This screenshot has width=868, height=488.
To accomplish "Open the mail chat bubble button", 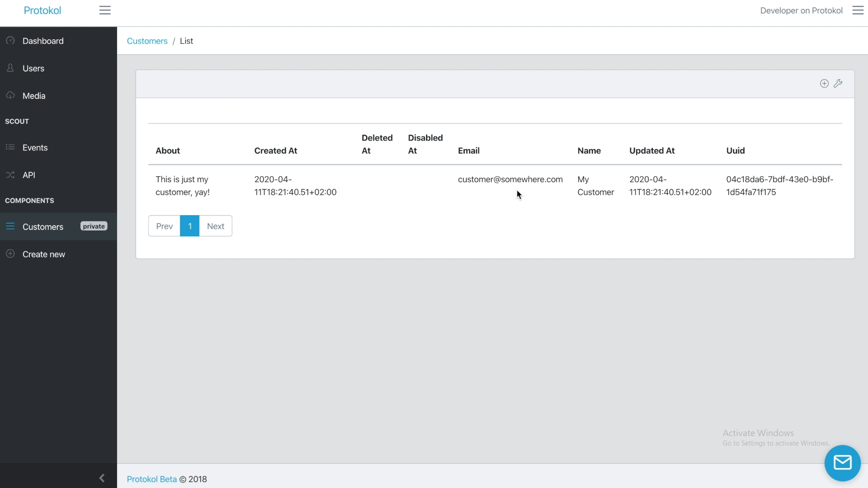I will point(842,463).
